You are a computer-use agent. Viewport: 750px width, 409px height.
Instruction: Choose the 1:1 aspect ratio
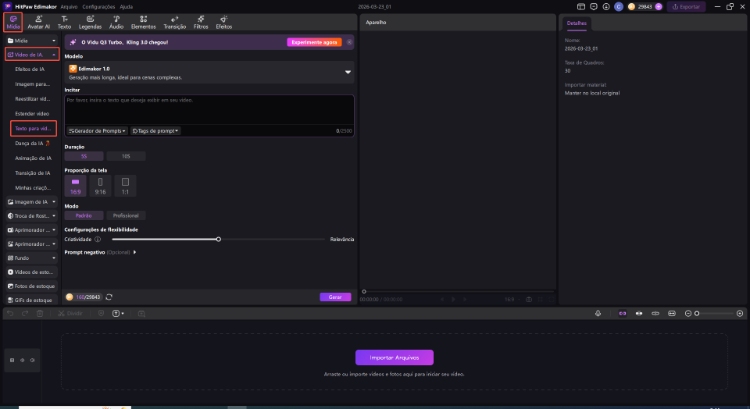(125, 186)
